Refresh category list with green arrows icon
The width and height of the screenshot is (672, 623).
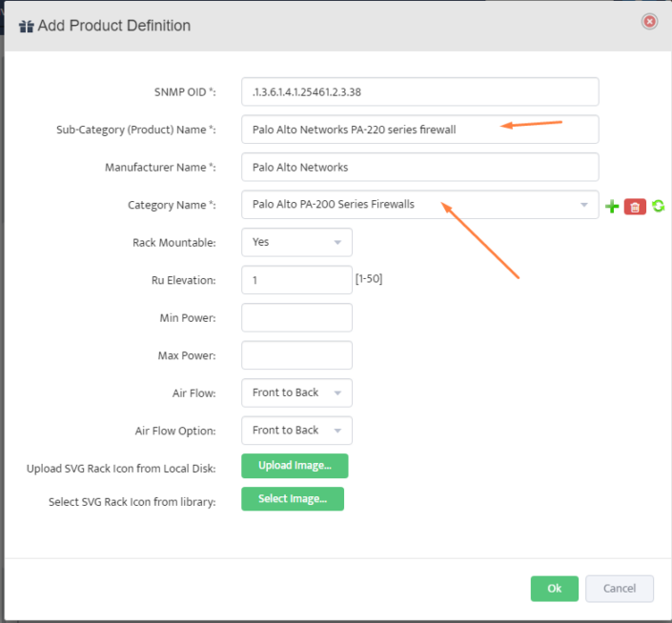point(658,206)
